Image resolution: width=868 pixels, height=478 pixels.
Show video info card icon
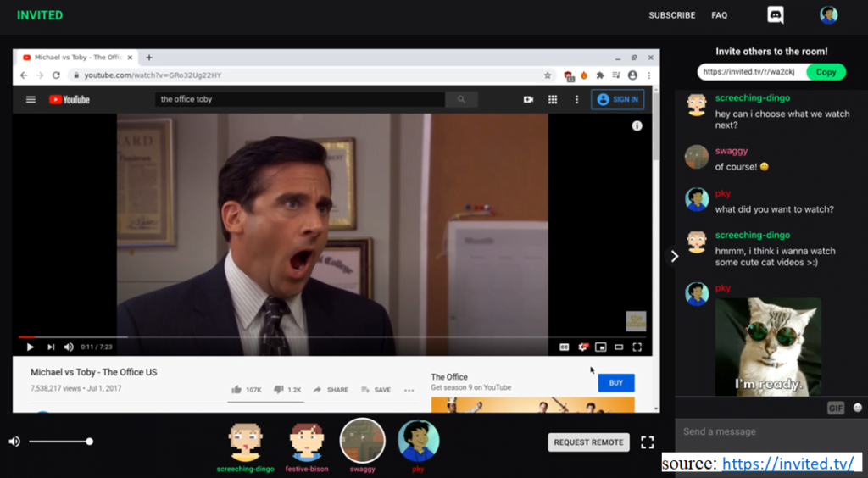[x=637, y=126]
